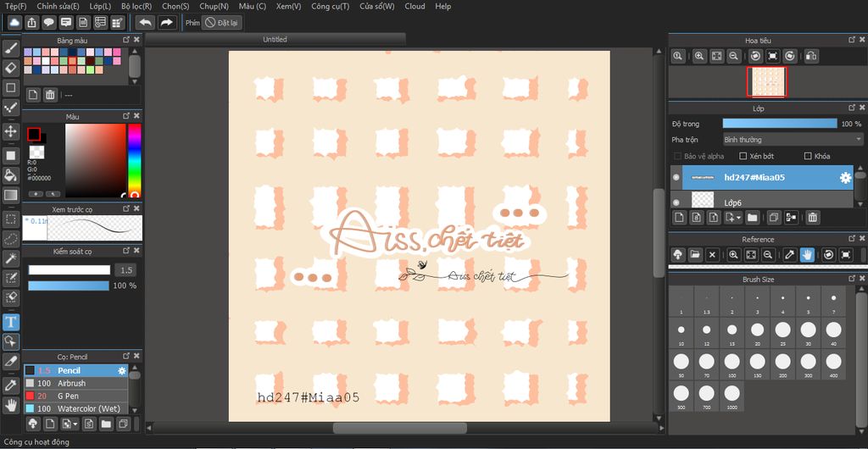This screenshot has height=449, width=868.
Task: Select the Airbrush brush
Action: pos(75,383)
